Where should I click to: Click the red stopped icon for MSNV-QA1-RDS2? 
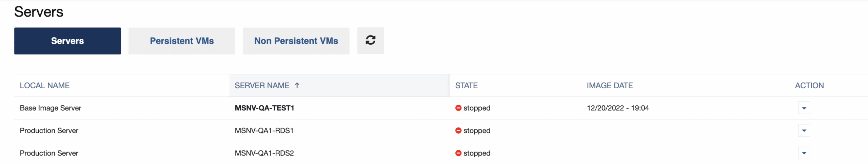coord(458,153)
